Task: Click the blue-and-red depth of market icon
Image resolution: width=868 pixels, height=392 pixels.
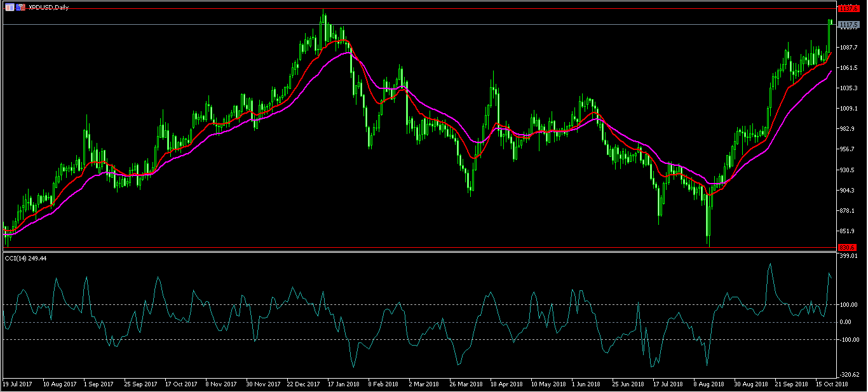Action: click(21, 7)
